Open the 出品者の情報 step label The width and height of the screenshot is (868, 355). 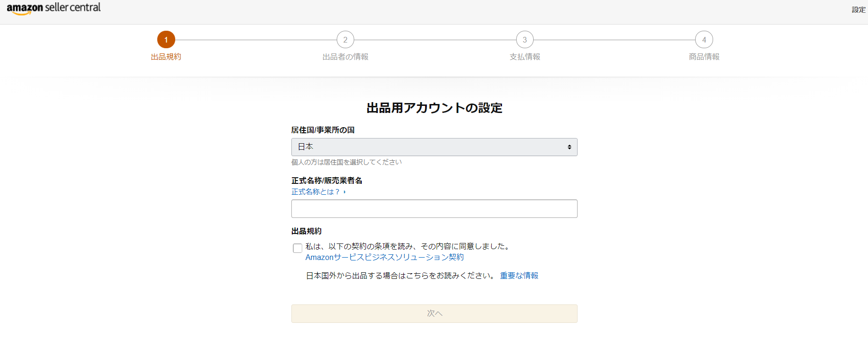345,57
